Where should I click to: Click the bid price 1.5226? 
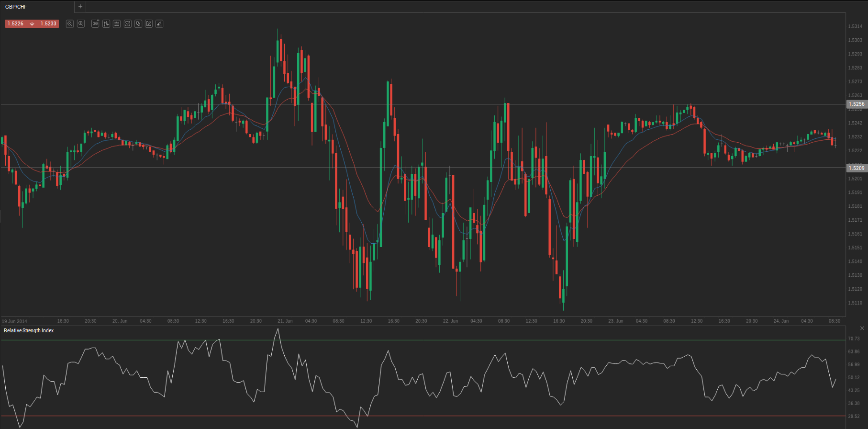pyautogui.click(x=16, y=24)
